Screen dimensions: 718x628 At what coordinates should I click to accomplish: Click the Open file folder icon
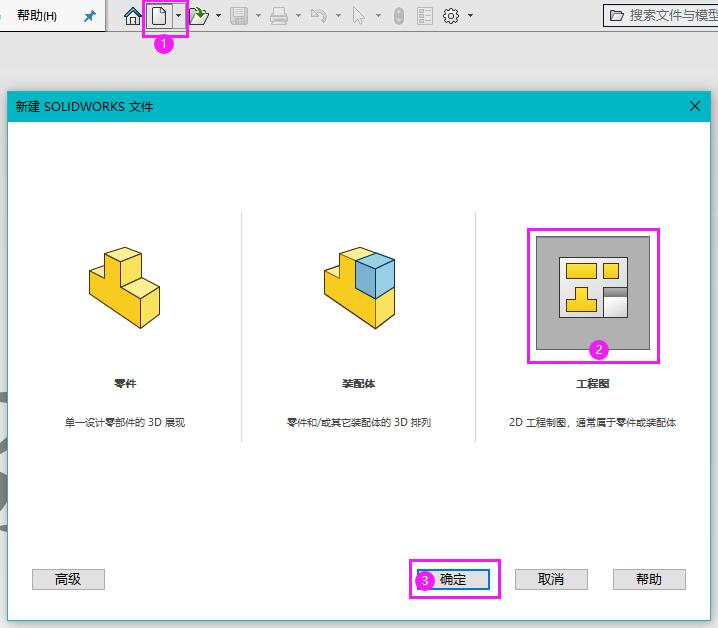click(x=199, y=16)
